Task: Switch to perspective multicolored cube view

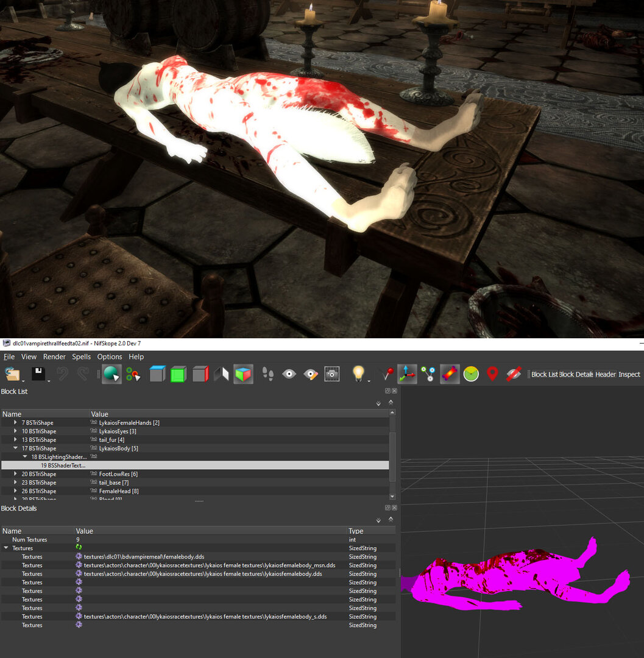Action: [243, 374]
